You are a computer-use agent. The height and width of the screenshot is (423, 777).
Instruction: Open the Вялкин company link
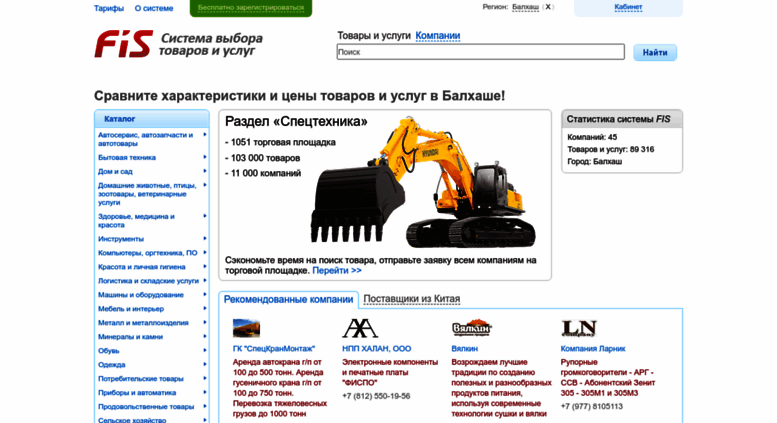[464, 349]
